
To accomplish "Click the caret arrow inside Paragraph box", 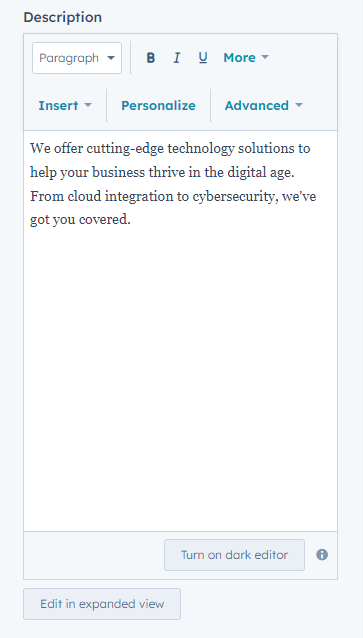I will [x=111, y=58].
